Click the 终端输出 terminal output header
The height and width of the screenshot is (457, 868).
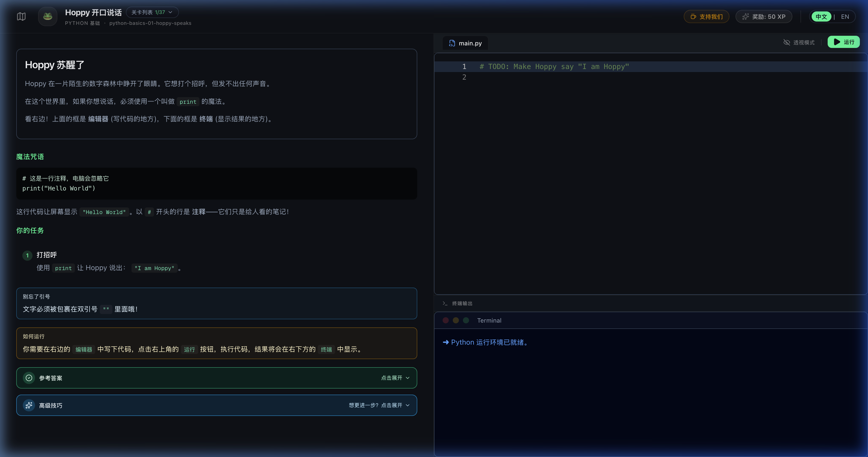[462, 303]
